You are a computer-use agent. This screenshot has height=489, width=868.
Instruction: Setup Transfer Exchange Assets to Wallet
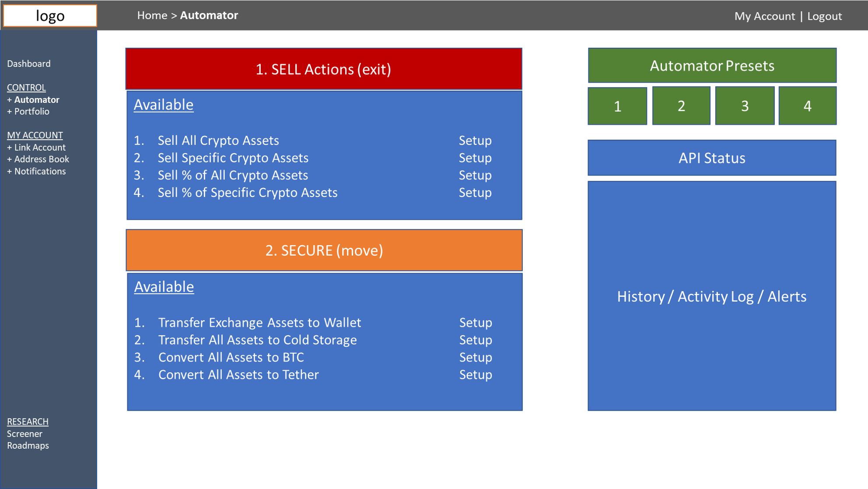(x=476, y=323)
